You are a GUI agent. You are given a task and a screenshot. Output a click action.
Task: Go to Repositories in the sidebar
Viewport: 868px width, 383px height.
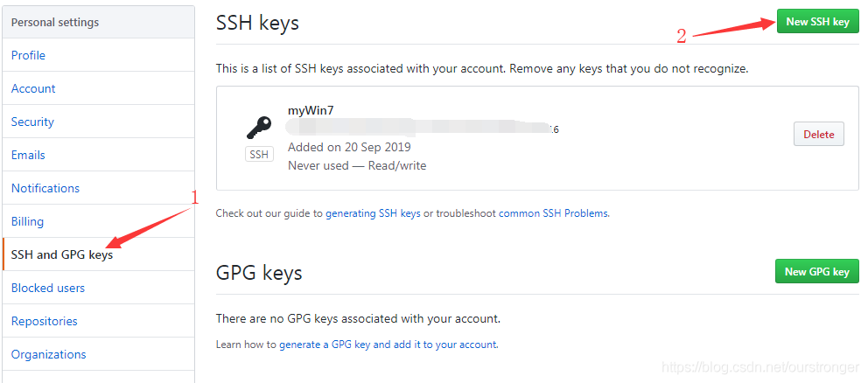pyautogui.click(x=45, y=321)
